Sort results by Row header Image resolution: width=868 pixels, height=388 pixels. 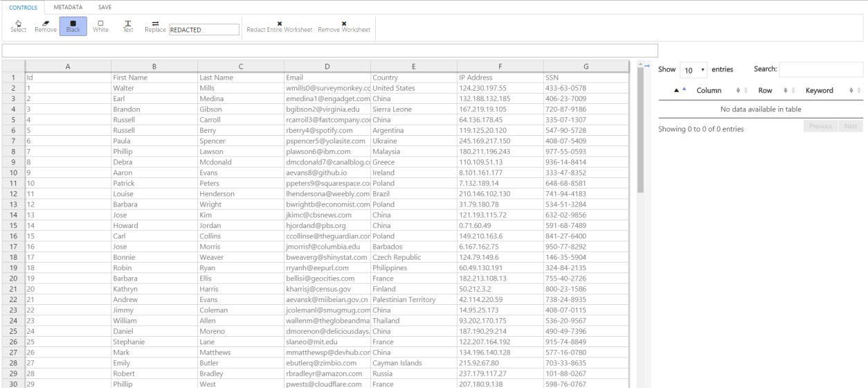(765, 91)
